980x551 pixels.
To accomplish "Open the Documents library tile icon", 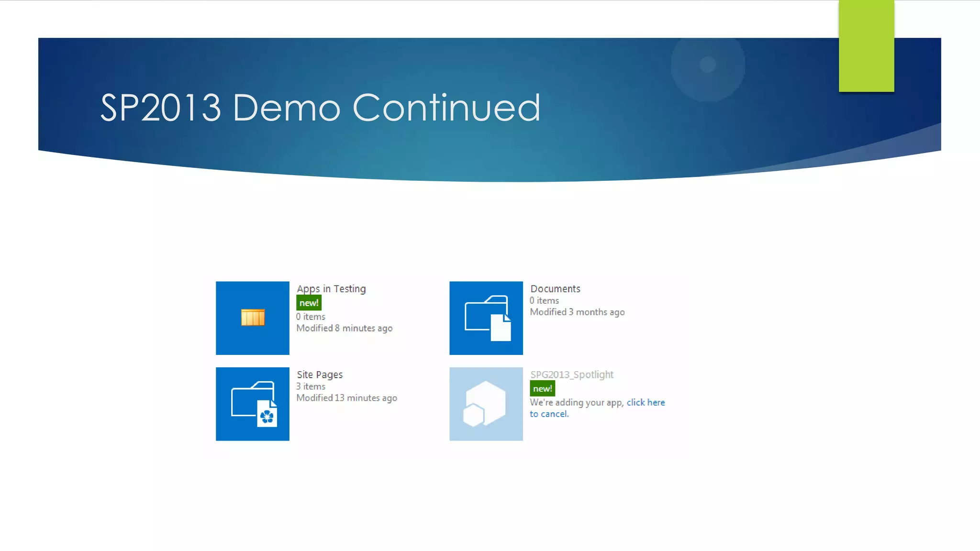I will click(486, 318).
